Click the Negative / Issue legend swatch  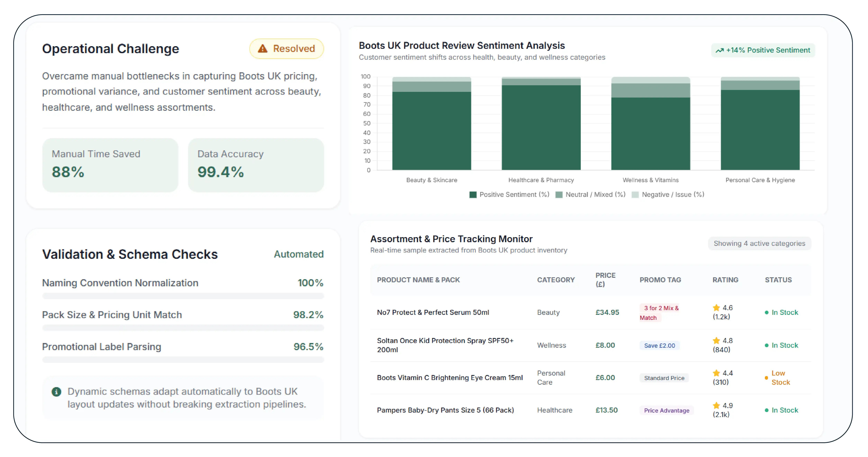(635, 195)
